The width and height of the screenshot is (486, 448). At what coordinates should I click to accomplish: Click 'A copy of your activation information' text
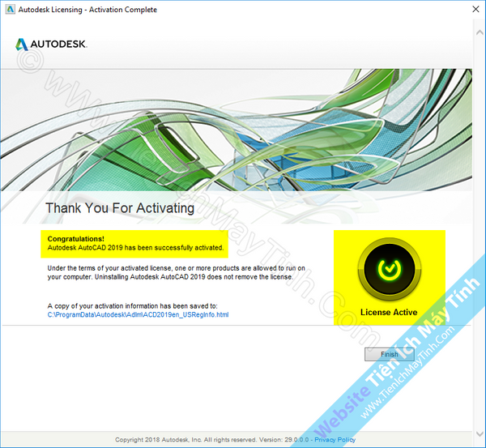pyautogui.click(x=132, y=306)
